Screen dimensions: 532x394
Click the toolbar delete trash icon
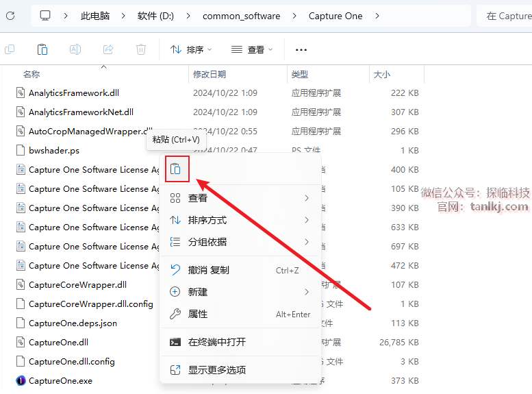click(141, 49)
